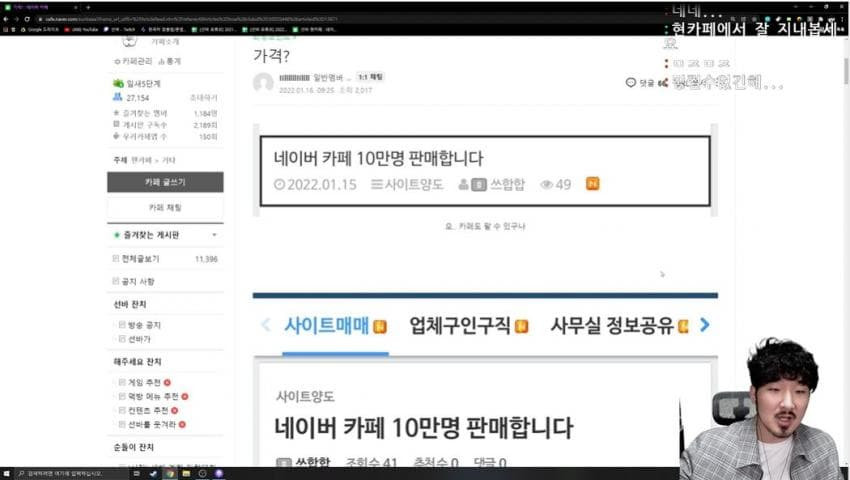Viewport: 850px width, 480px height.
Task: Click the clock icon beside 2022.01.15
Action: pyautogui.click(x=279, y=184)
